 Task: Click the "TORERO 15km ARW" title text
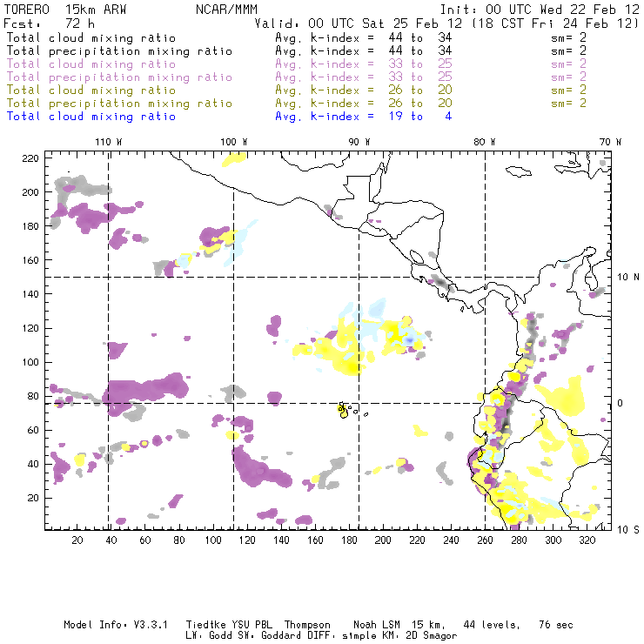click(65, 10)
